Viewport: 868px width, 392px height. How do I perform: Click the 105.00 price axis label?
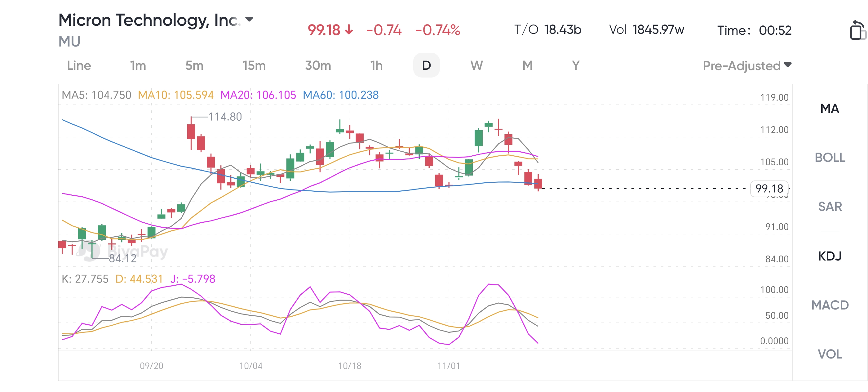click(774, 162)
